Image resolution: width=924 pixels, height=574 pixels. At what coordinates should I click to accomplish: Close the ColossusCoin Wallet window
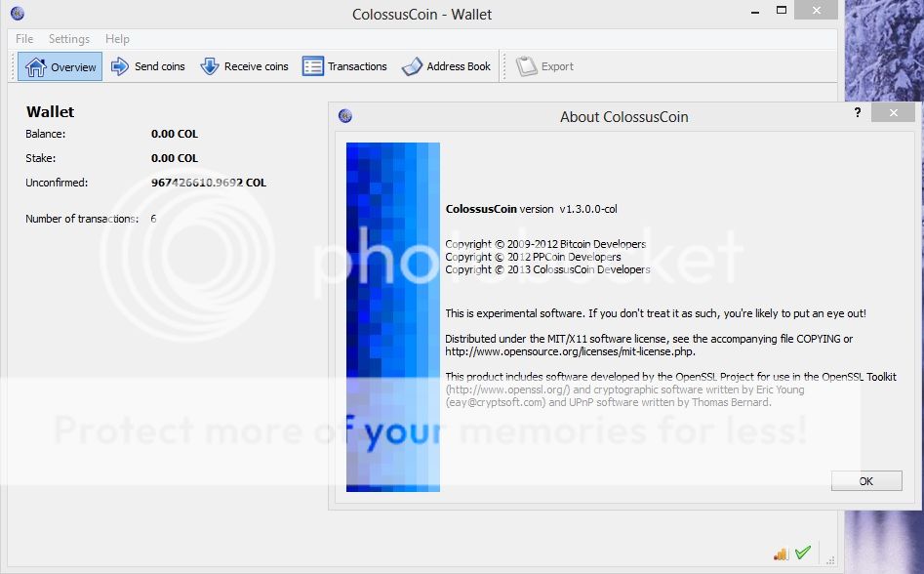click(x=816, y=10)
